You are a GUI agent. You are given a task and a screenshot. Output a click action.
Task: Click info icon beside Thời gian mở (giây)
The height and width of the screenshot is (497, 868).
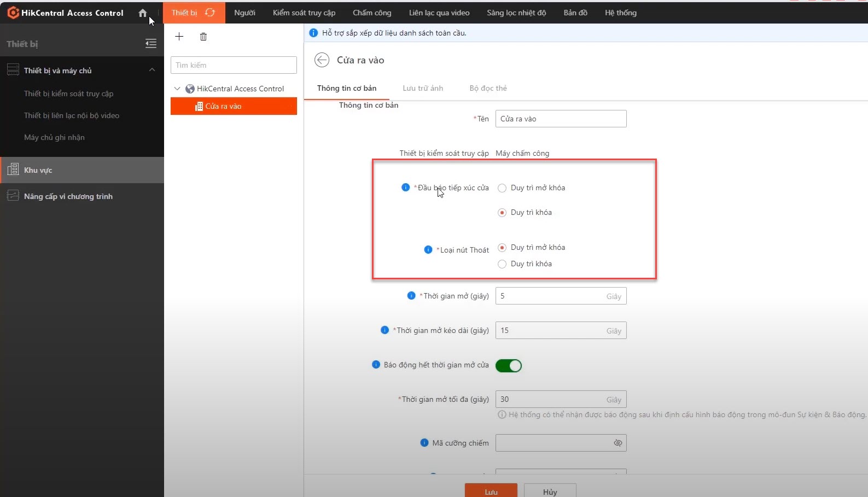click(x=411, y=296)
